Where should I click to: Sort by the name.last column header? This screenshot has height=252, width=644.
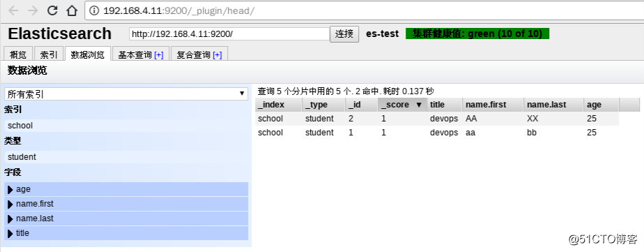[553, 105]
